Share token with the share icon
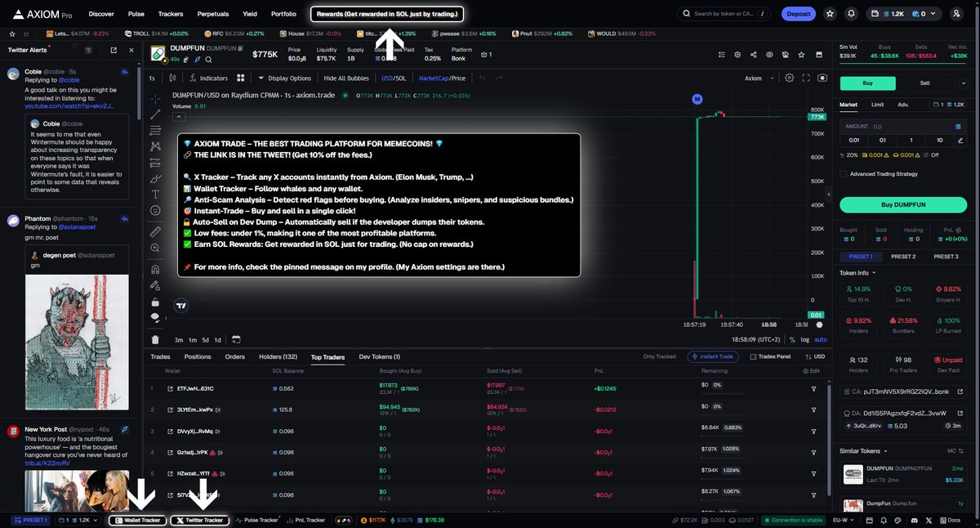Screen dimensions: 980x528 (x=753, y=55)
